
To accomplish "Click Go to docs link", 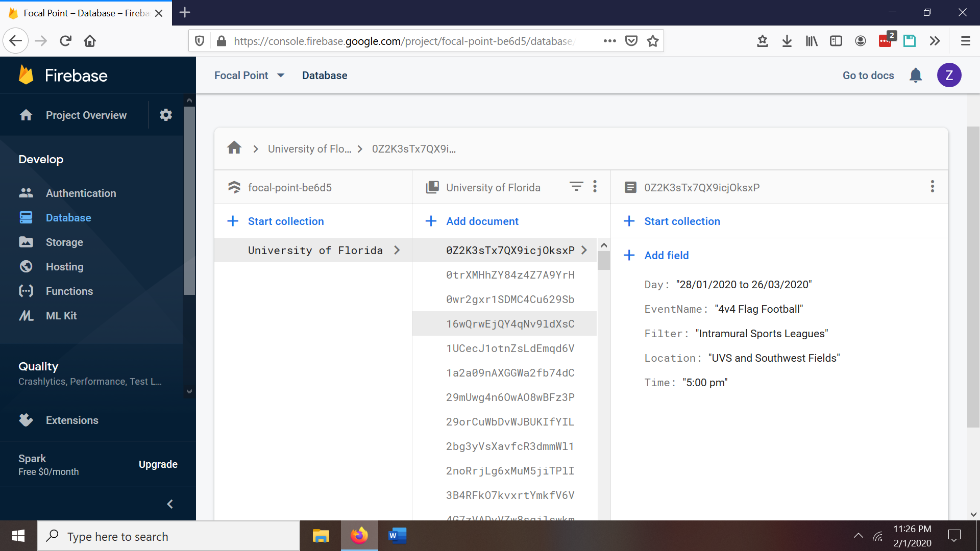I will point(868,76).
